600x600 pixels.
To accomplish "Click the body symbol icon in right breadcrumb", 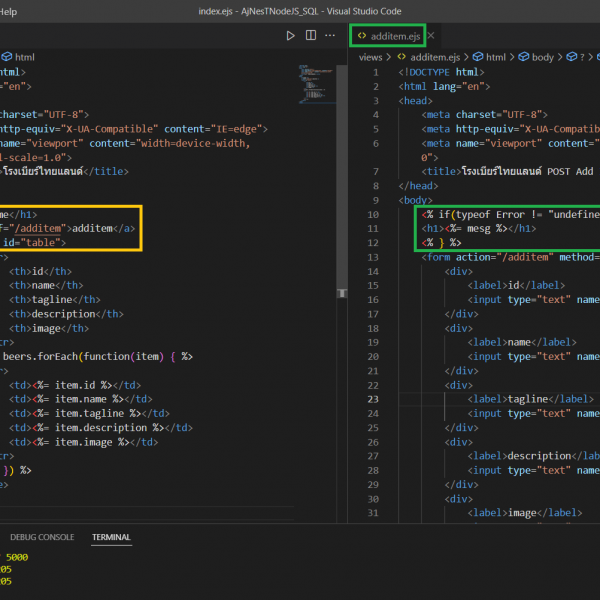I will (x=523, y=57).
